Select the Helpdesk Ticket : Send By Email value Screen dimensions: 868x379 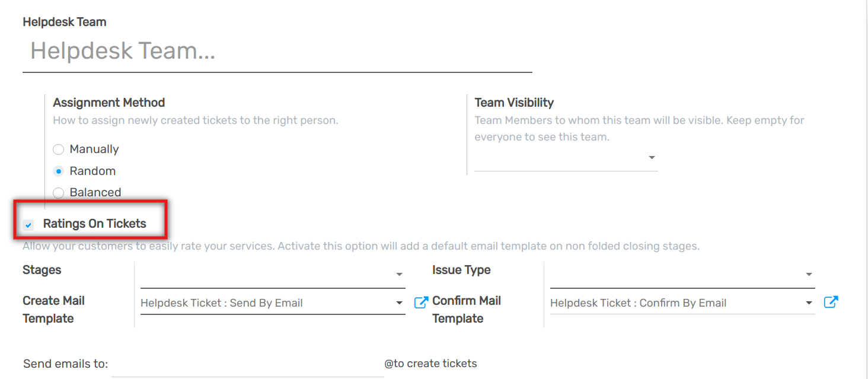click(x=222, y=302)
